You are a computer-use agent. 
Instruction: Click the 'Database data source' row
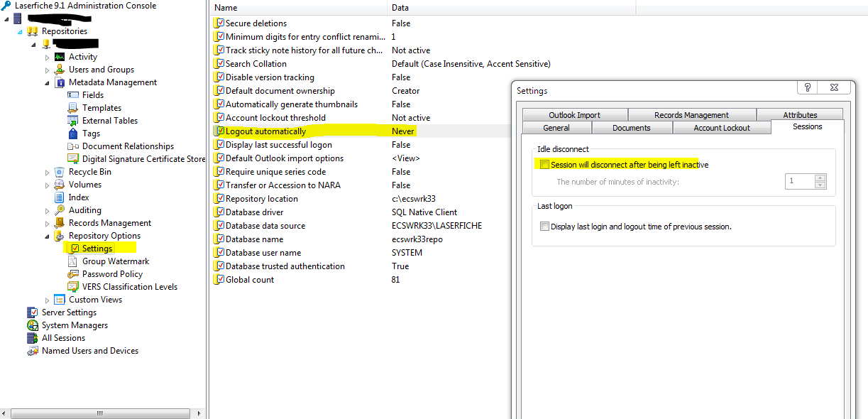click(361, 226)
